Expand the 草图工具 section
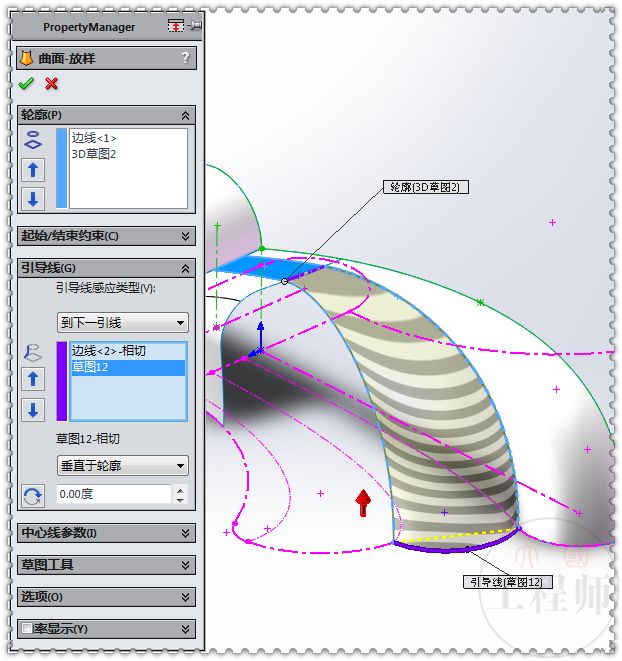The image size is (622, 661). 185,565
